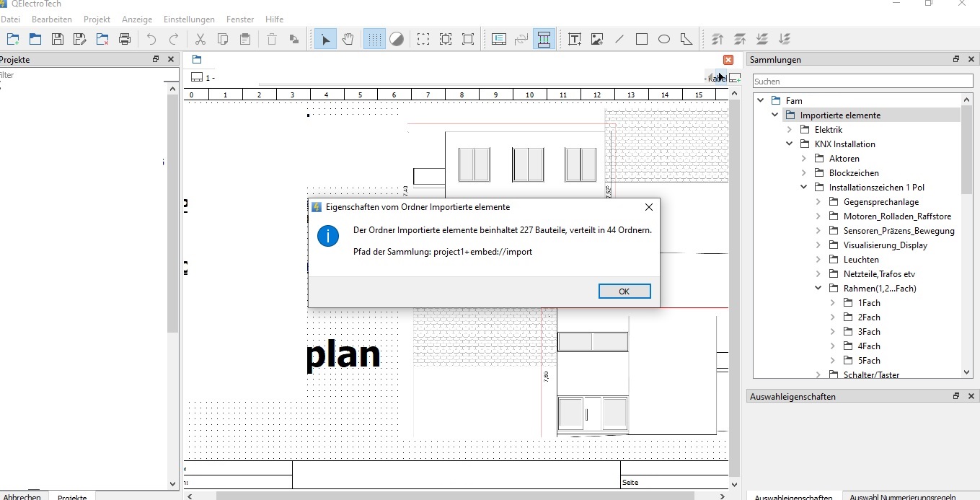980x500 pixels.
Task: Select the ellipse drawing tool
Action: pos(664,39)
